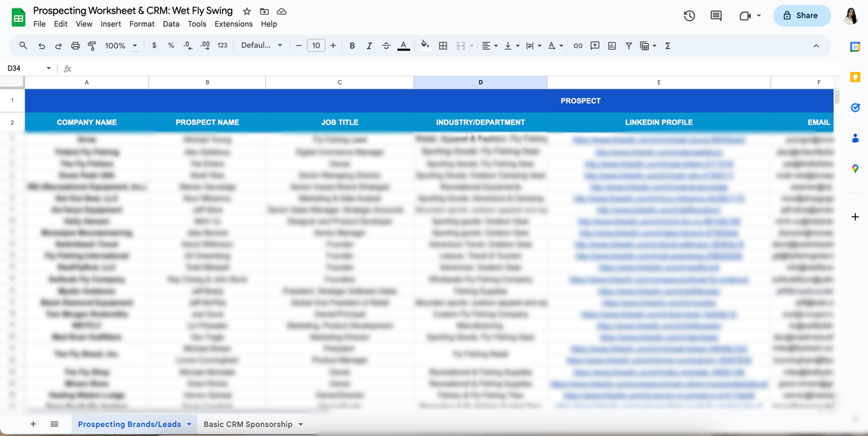
Task: Star this spreadsheet
Action: pos(247,11)
